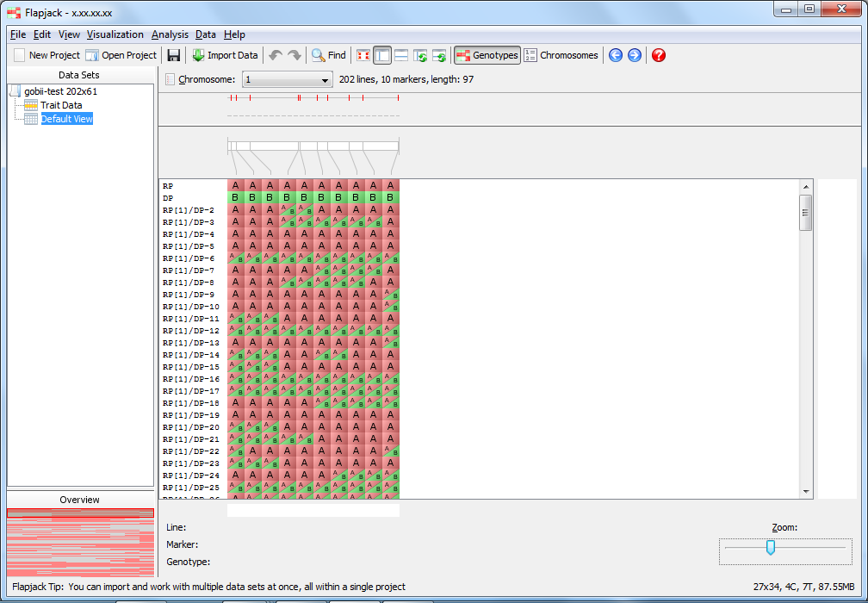
Task: Click the vertical scrollbar down arrow
Action: 806,492
